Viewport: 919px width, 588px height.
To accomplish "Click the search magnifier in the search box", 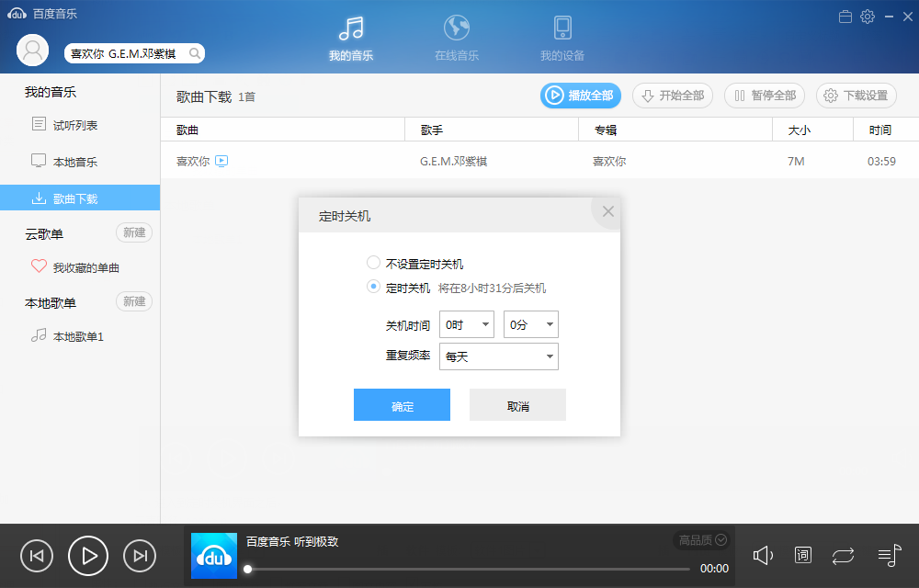I will (195, 53).
